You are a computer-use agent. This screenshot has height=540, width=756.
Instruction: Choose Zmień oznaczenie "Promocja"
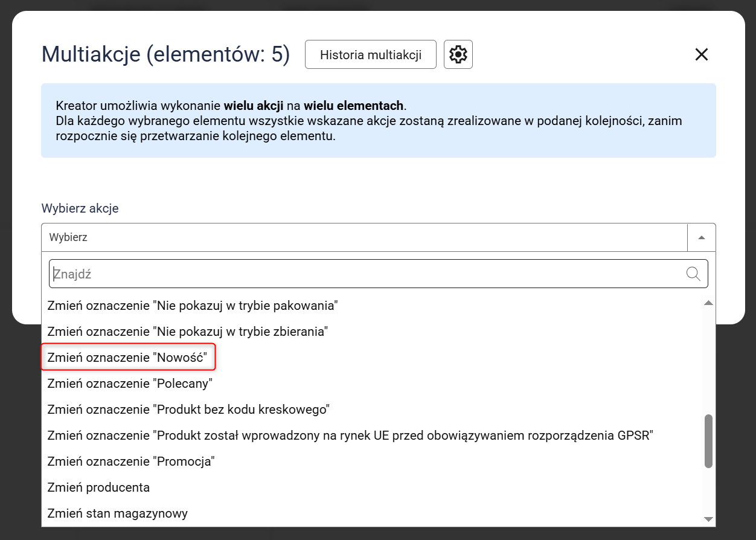(131, 461)
